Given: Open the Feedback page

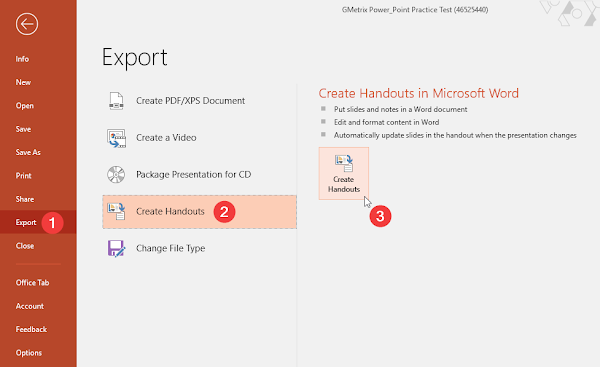Looking at the screenshot, I should (31, 329).
